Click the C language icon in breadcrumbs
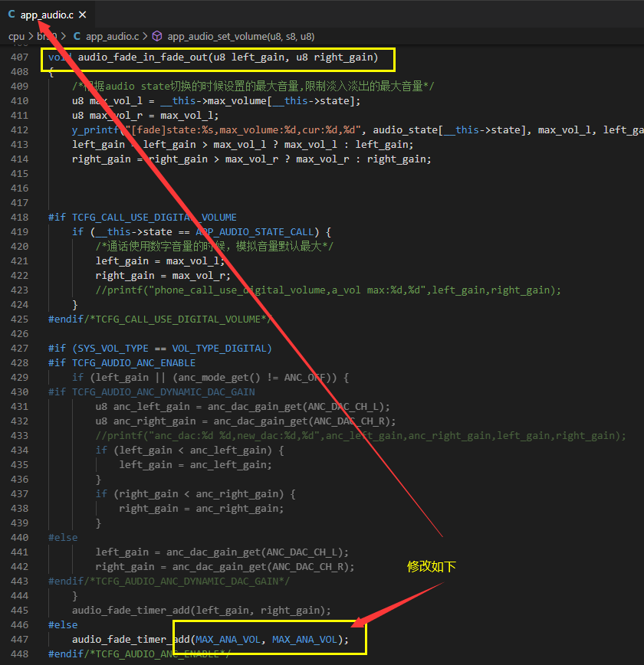 (77, 36)
